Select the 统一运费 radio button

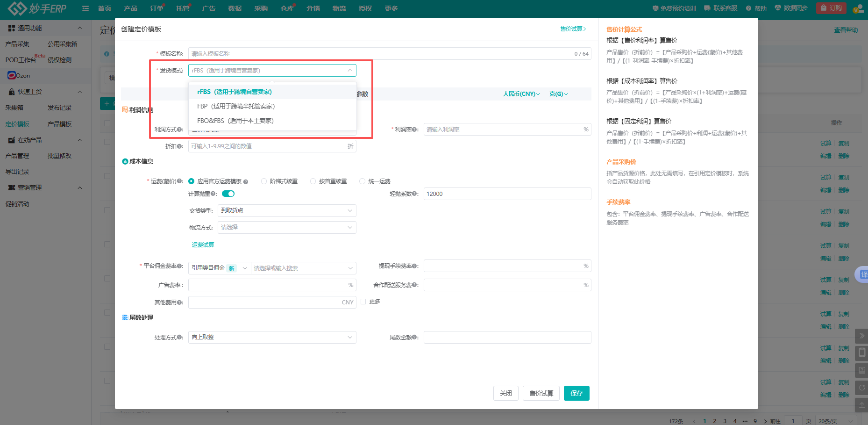pos(362,181)
